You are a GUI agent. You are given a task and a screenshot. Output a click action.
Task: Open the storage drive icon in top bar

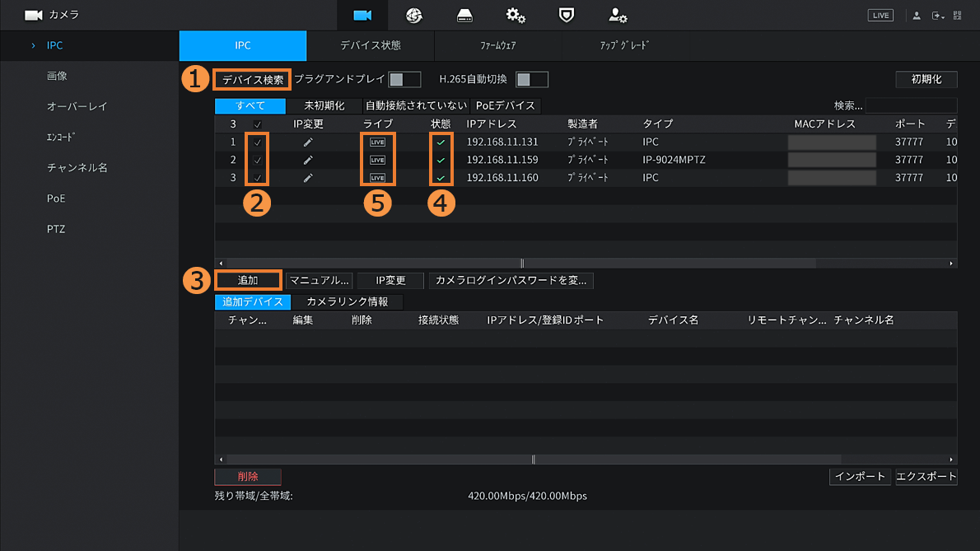coord(464,16)
